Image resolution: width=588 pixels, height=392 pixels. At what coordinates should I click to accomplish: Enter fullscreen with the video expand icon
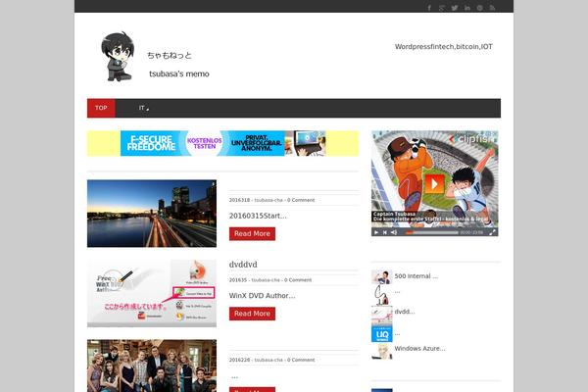pos(492,232)
